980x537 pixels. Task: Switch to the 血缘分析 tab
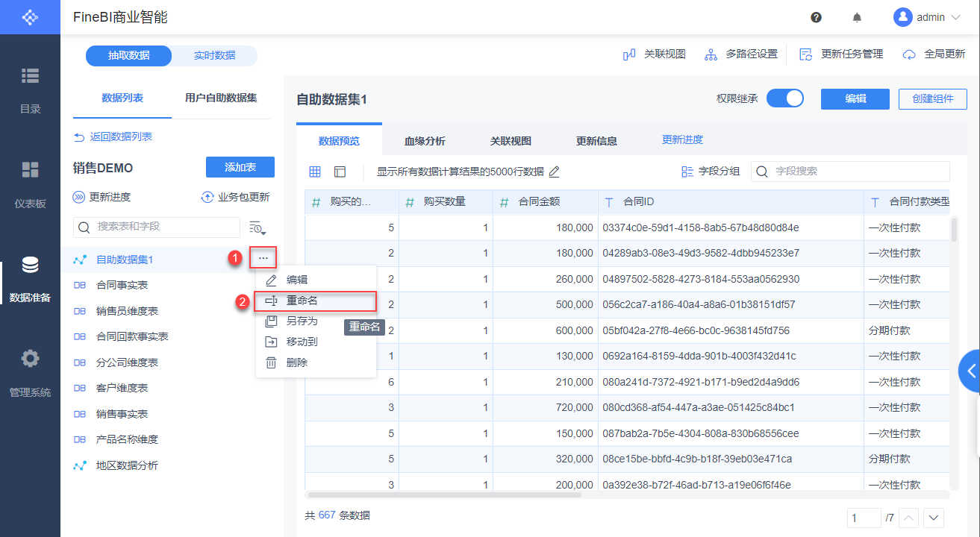[x=425, y=140]
